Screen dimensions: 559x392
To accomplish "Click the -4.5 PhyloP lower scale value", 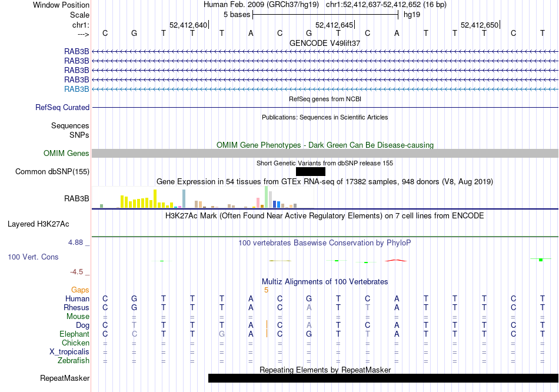I will pyautogui.click(x=76, y=272).
